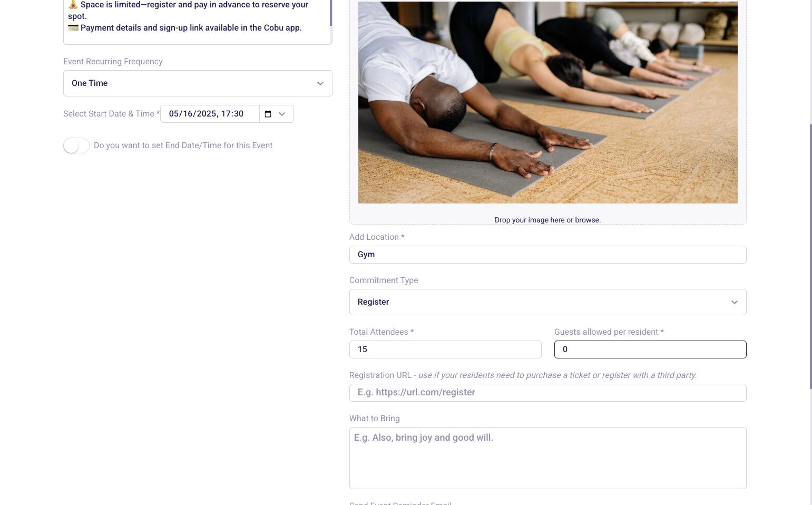Open the Event Recurring Frequency dropdown
812x505 pixels.
coord(198,83)
